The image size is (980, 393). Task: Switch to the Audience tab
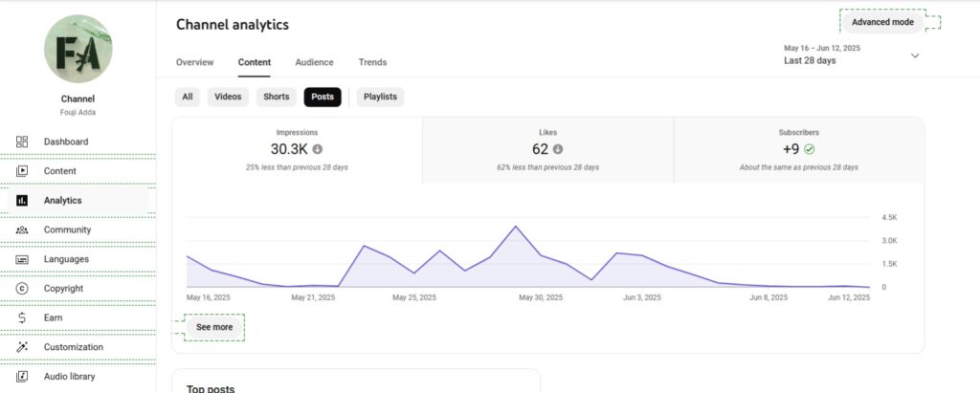(314, 62)
